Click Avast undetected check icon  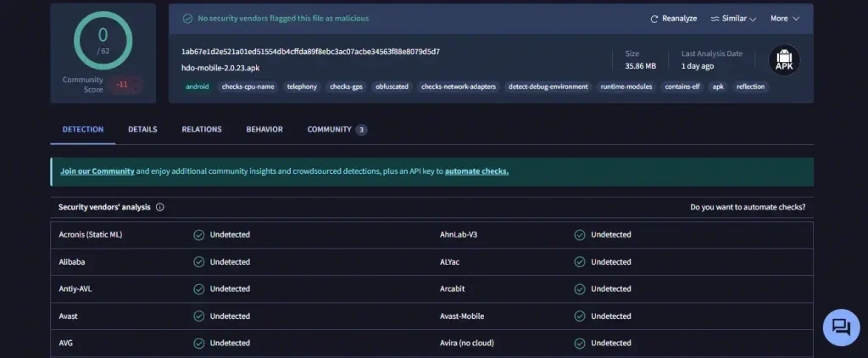tap(198, 316)
